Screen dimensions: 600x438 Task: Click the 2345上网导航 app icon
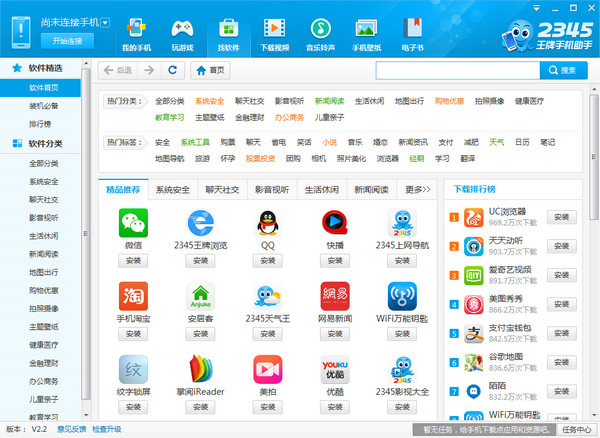point(402,223)
